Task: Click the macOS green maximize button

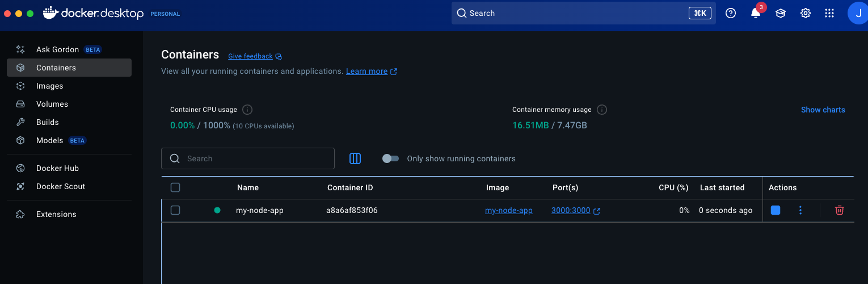Action: tap(30, 13)
